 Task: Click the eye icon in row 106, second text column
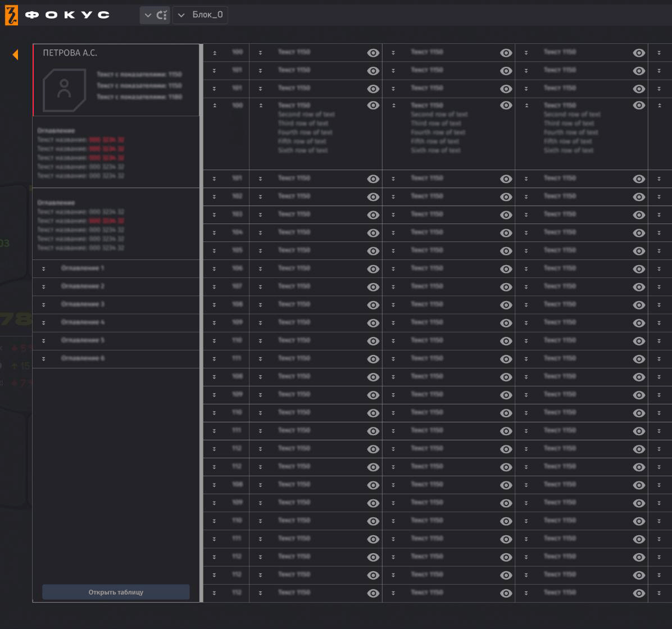(x=506, y=268)
